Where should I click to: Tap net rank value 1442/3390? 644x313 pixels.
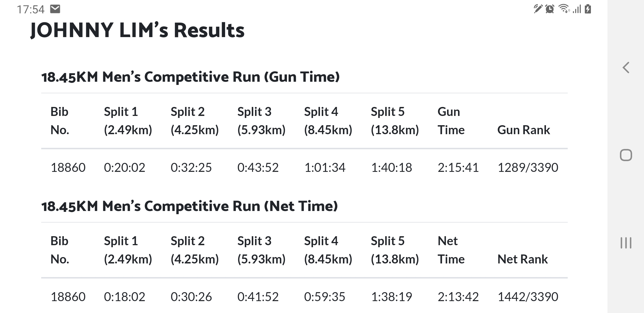(528, 297)
